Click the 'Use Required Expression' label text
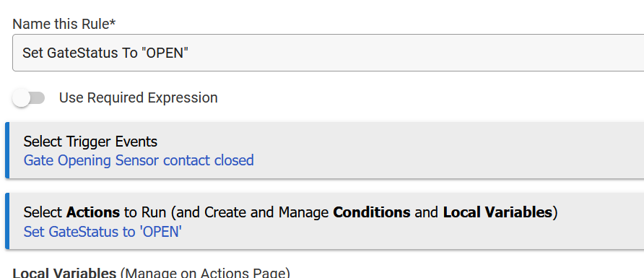Image resolution: width=644 pixels, height=278 pixels. [x=139, y=97]
